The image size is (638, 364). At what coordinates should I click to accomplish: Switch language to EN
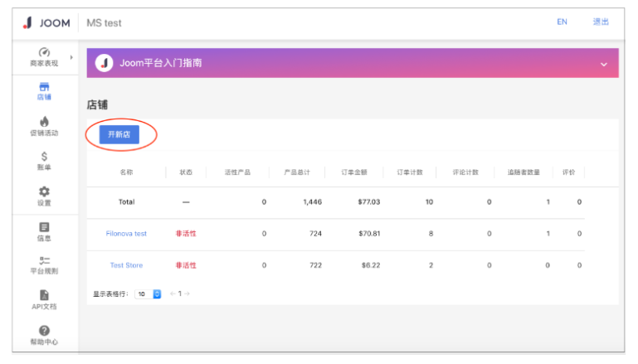[562, 22]
